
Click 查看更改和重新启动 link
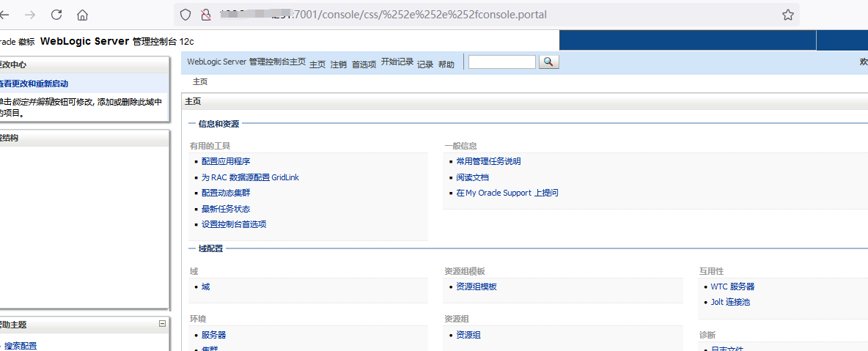tap(34, 84)
